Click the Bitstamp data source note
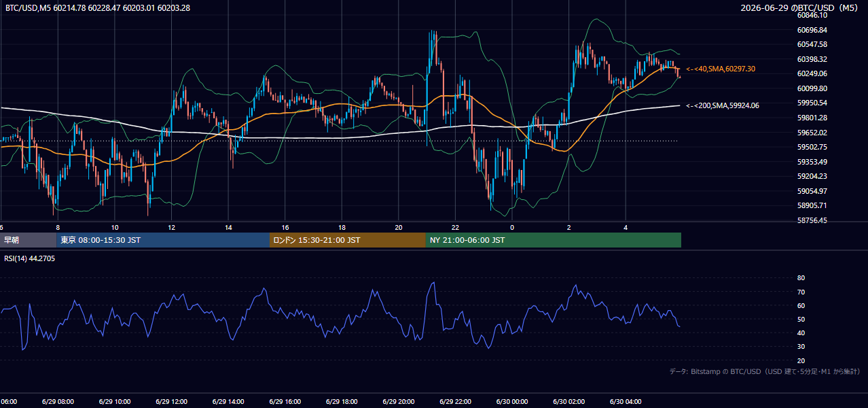The image size is (868, 408). (765, 371)
